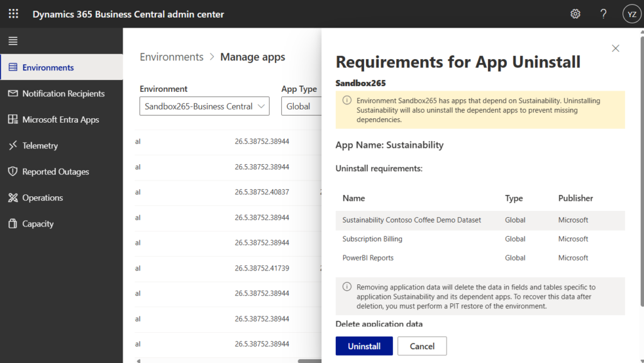This screenshot has height=363, width=644.
Task: Navigate to Environments breadcrumb link
Action: pos(171,57)
